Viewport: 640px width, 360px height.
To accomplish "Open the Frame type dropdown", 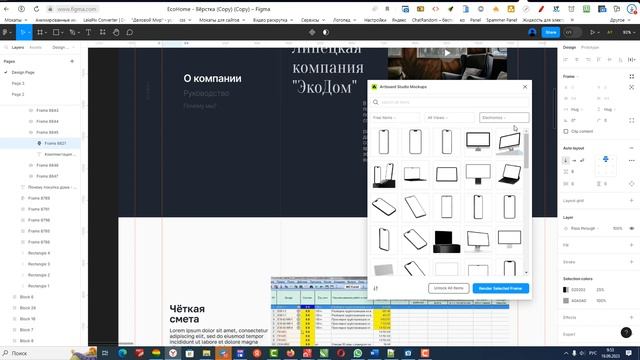I will click(x=571, y=76).
